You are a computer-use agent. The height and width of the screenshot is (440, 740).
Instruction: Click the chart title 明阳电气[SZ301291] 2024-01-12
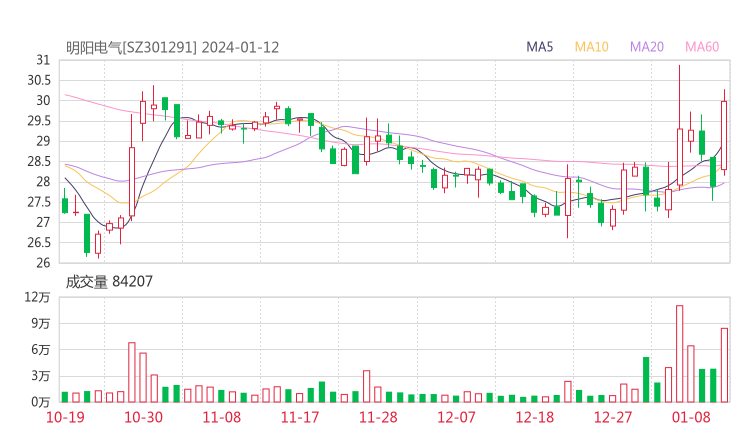tap(172, 47)
